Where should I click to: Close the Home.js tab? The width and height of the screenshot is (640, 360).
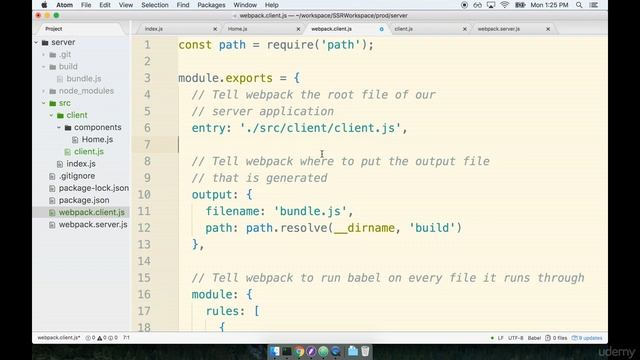(298, 29)
